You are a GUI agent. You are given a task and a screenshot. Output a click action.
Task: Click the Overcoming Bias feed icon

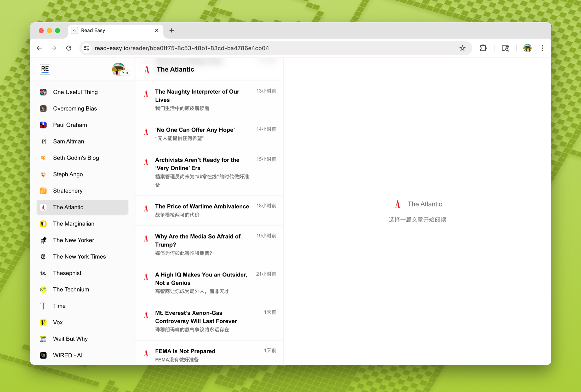[43, 109]
